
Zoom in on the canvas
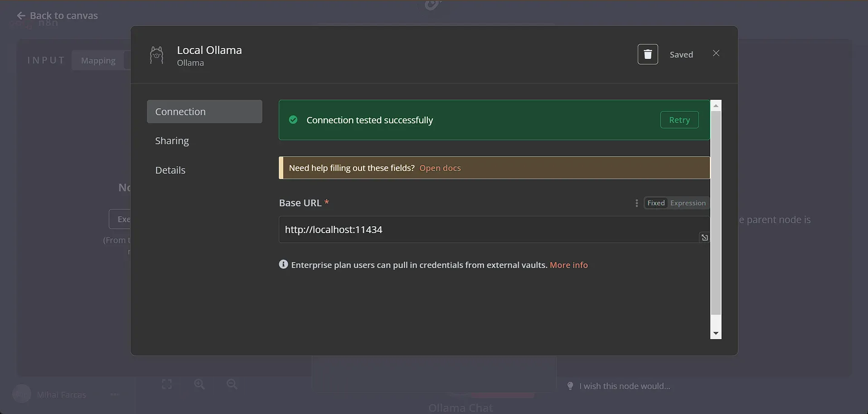click(x=199, y=384)
